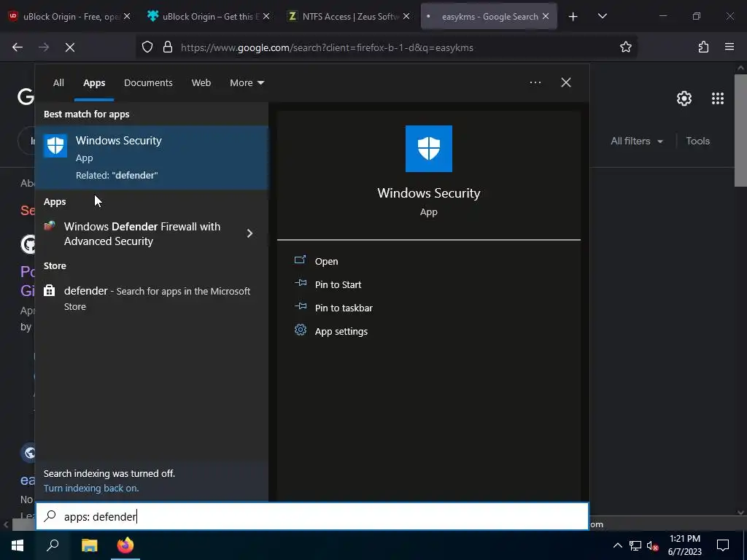Open the Firefox application hamburger menu
The width and height of the screenshot is (747, 560).
point(729,47)
